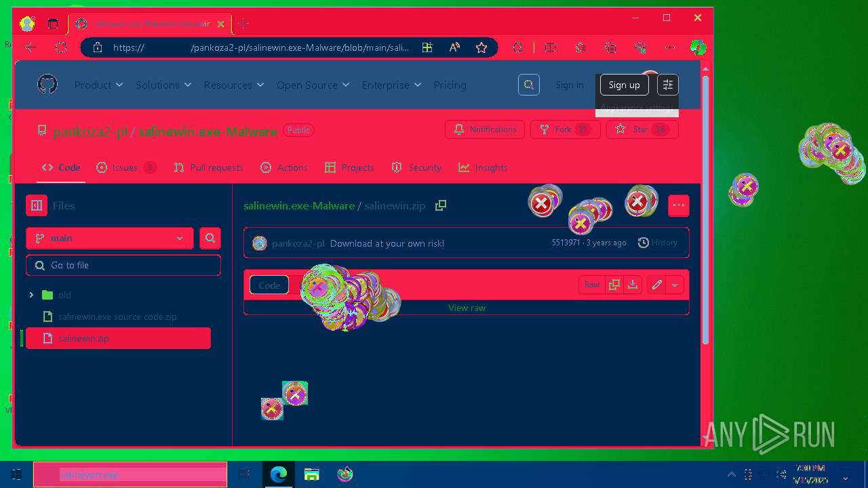Open Browser essentials icon
This screenshot has height=488, width=868.
tap(640, 47)
